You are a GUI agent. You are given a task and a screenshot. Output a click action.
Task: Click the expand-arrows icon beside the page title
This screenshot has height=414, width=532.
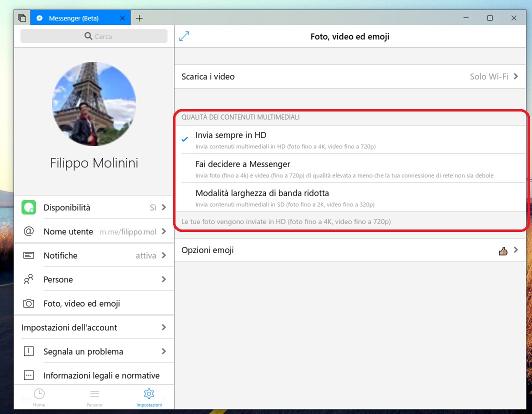pos(184,36)
